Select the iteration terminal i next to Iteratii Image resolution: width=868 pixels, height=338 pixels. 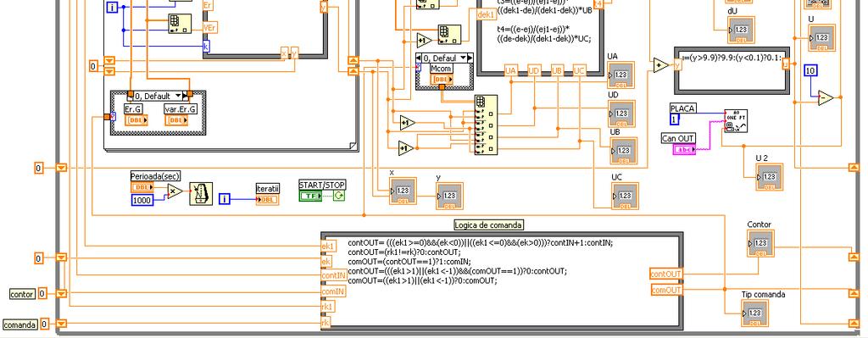[224, 198]
